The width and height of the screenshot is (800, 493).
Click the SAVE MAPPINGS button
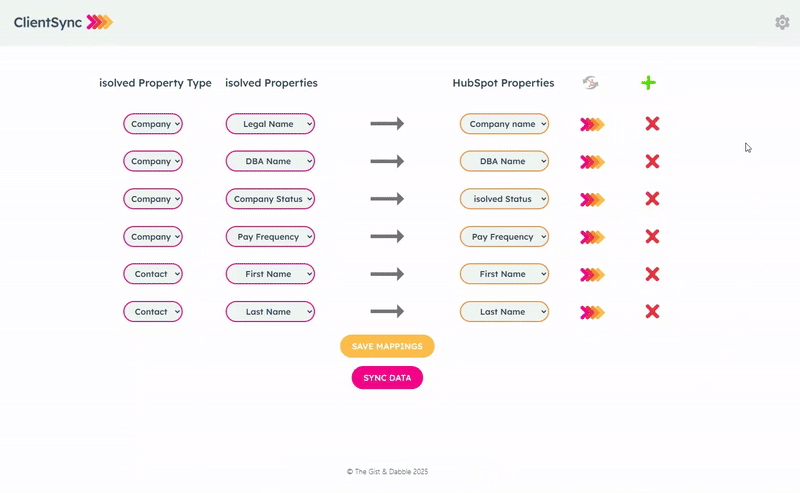tap(387, 347)
